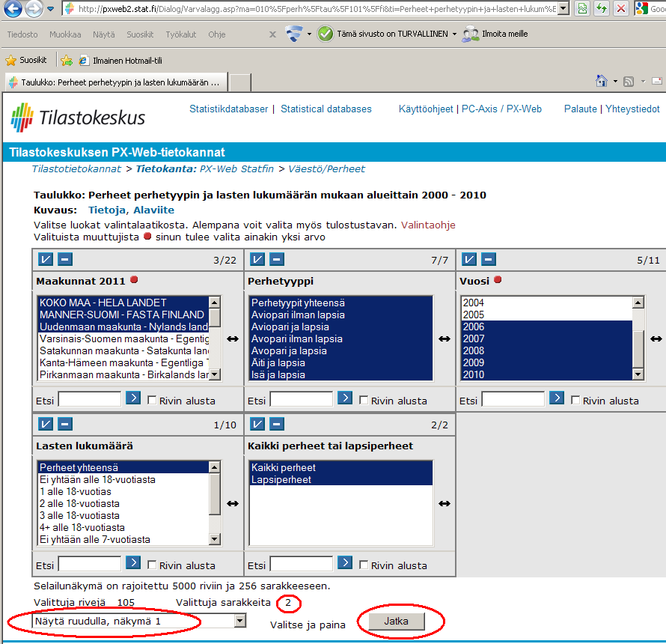Deselect all values in Perhetyyppi
This screenshot has height=644, width=666.
(x=276, y=259)
